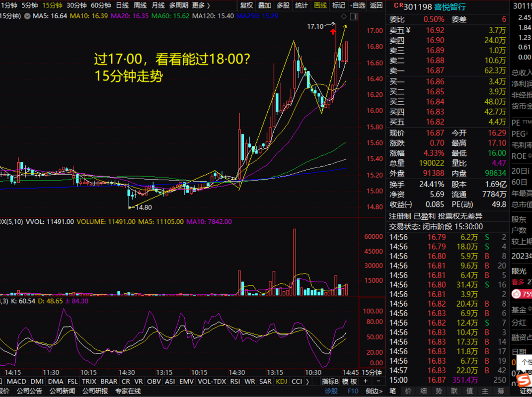Click the 多股 multi-stock button
Viewport: 532px width, 397px height.
[283, 5]
